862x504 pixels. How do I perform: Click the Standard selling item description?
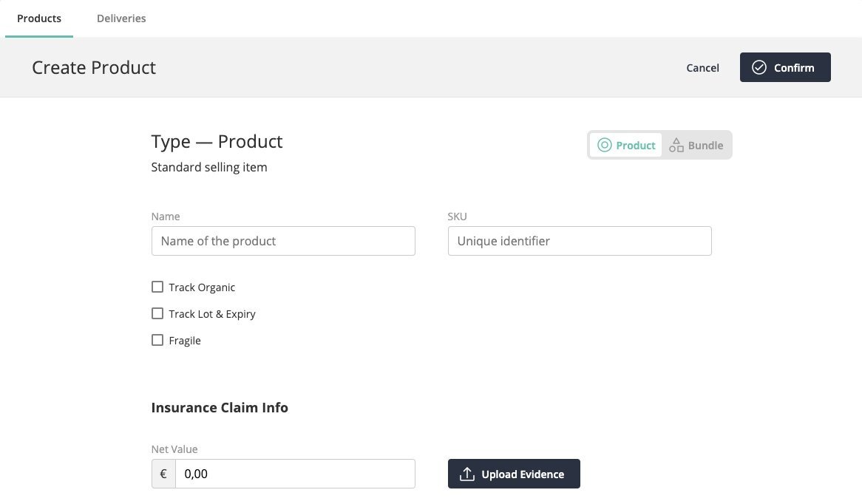[209, 167]
